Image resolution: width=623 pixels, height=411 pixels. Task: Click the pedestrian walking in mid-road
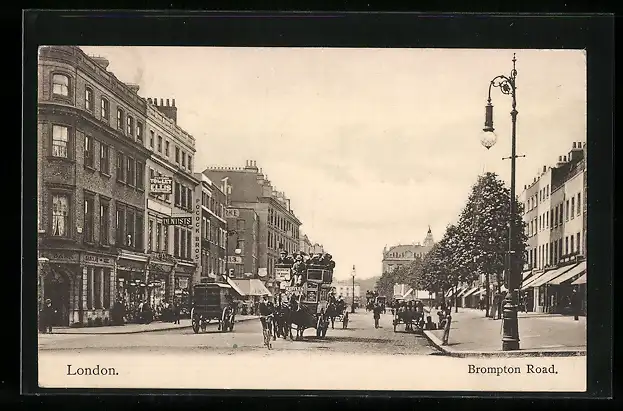click(x=377, y=314)
